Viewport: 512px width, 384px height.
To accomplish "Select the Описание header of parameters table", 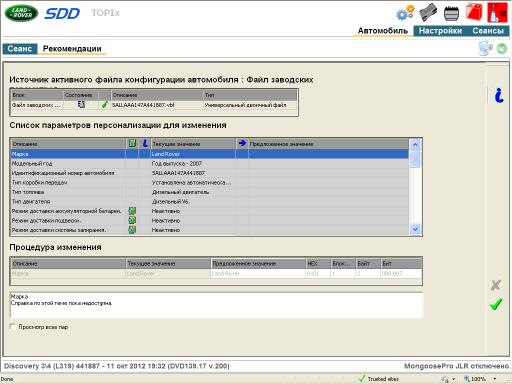I will point(68,144).
